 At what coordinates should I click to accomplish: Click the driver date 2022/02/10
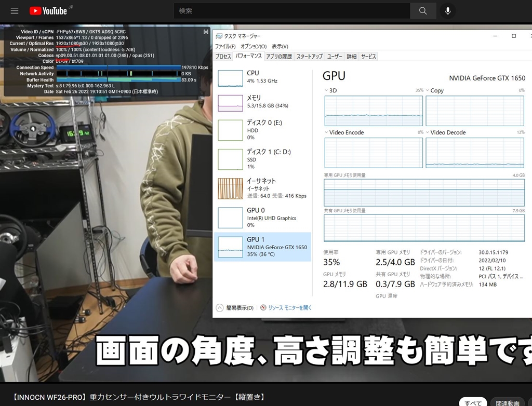(492, 261)
